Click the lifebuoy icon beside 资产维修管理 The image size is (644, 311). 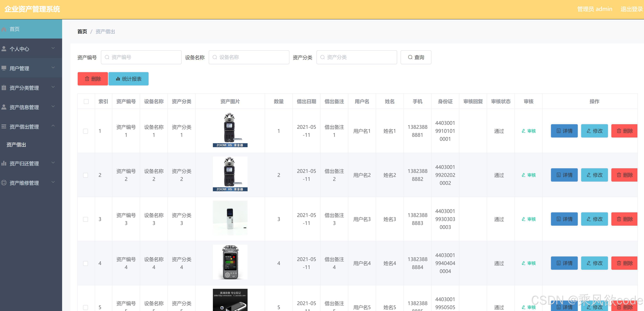[x=4, y=183]
